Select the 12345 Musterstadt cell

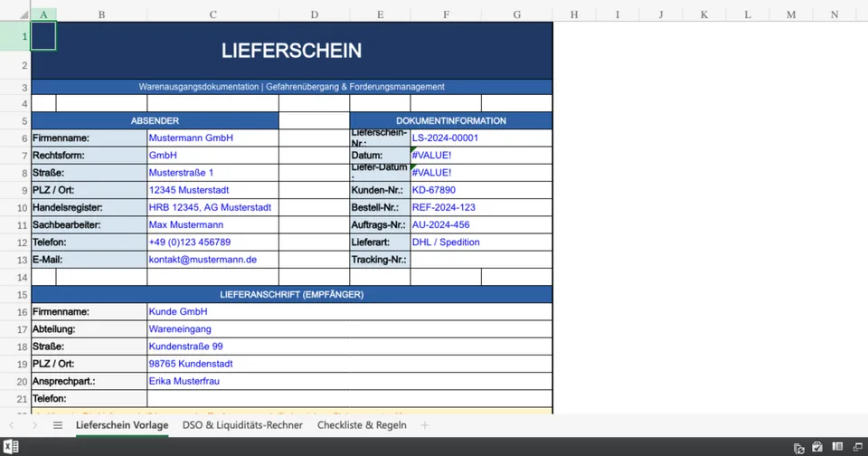tap(212, 190)
